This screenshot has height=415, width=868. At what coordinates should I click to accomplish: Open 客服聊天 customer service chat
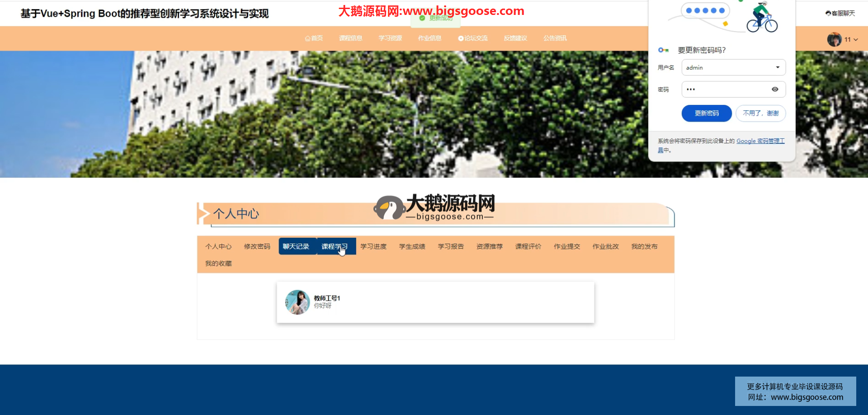pos(840,14)
